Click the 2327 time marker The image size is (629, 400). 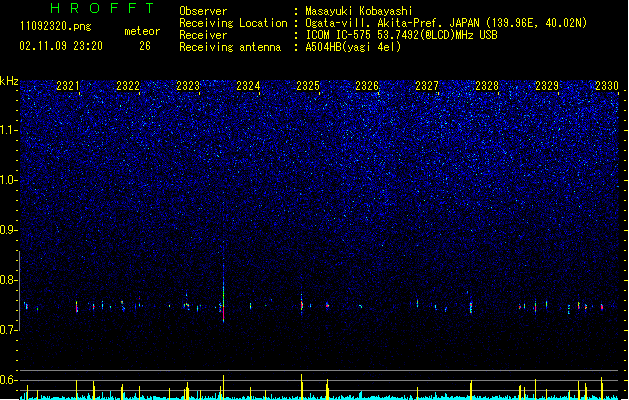(x=427, y=86)
